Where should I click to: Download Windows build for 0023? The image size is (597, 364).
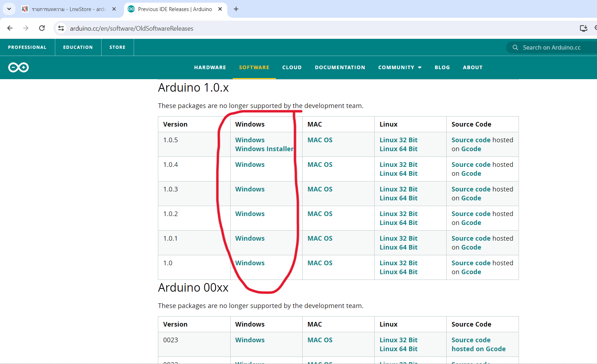click(250, 340)
